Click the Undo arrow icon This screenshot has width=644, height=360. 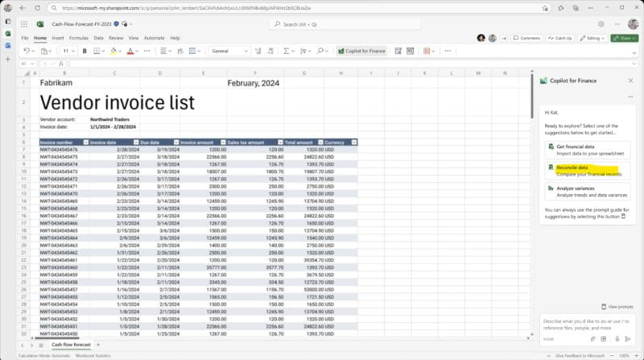[27, 51]
